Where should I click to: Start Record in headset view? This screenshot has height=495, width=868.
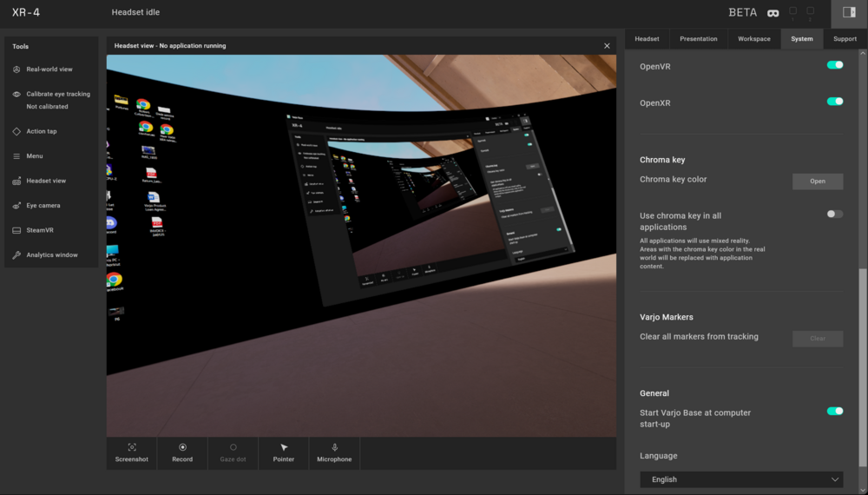pos(182,452)
